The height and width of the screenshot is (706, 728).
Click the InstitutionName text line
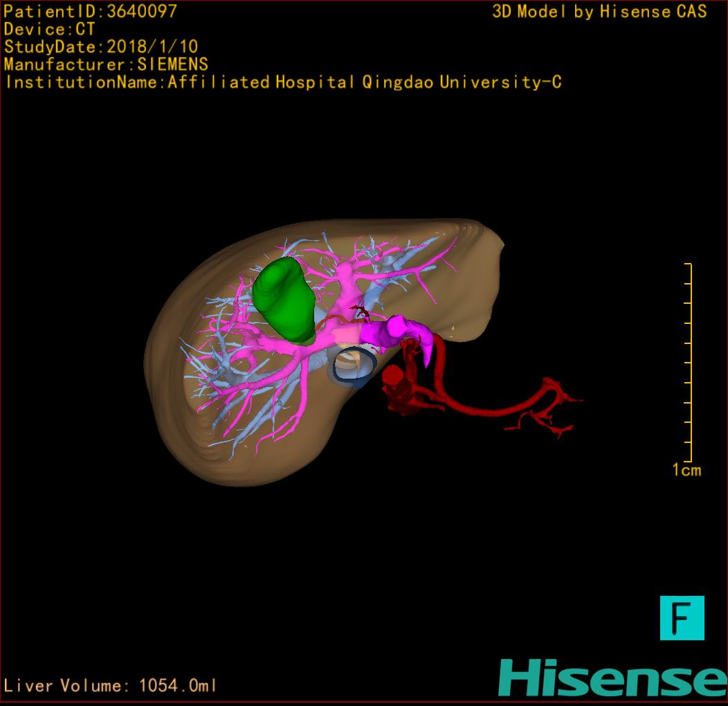(x=282, y=82)
